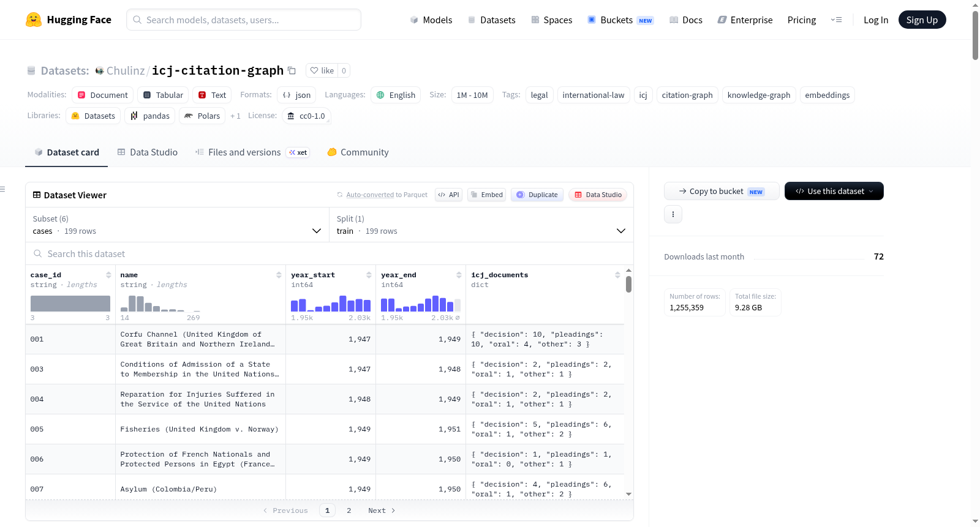The width and height of the screenshot is (980, 527).
Task: Click the legal tag
Action: tap(540, 95)
